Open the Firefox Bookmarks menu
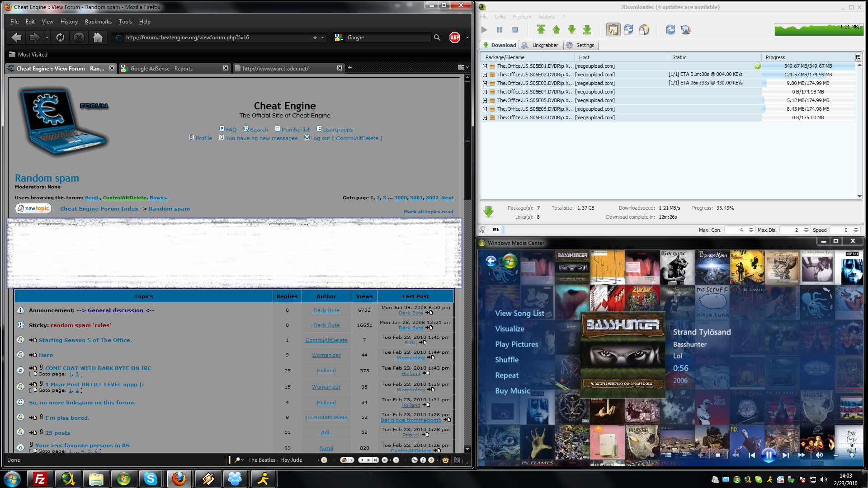This screenshot has width=868, height=488. (x=98, y=22)
